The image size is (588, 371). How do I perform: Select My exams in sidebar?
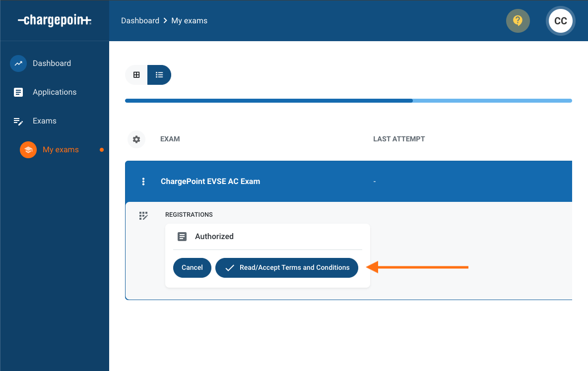pos(61,150)
